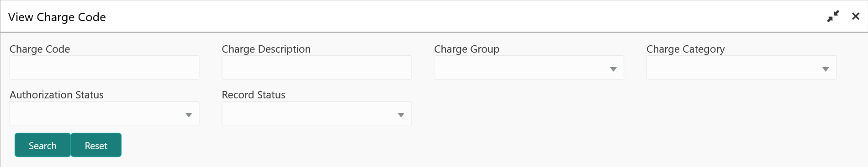The image size is (868, 167).
Task: Click the Record Status combo box field
Action: (x=317, y=113)
